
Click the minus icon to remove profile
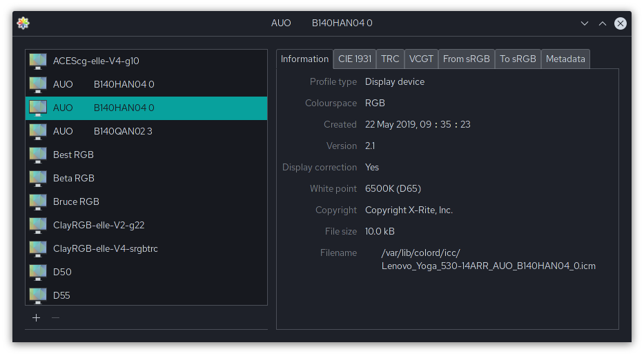[x=56, y=317]
